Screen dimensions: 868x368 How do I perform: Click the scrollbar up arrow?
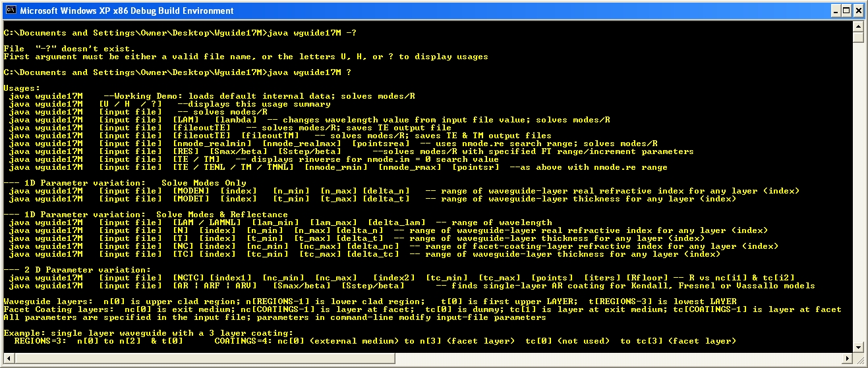click(x=858, y=26)
